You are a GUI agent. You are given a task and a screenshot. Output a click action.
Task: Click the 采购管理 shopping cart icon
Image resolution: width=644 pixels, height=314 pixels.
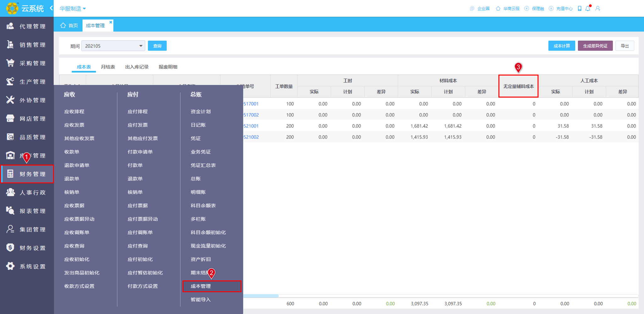point(10,63)
